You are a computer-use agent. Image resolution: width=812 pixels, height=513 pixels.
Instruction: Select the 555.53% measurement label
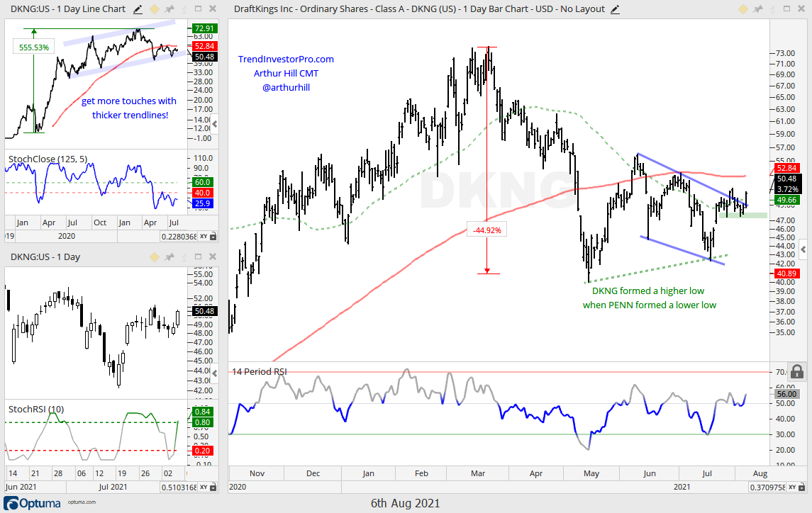click(x=34, y=47)
